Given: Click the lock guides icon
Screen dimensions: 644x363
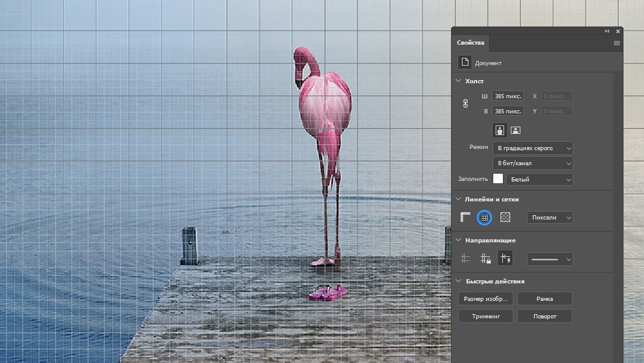Looking at the screenshot, I should pos(485,259).
